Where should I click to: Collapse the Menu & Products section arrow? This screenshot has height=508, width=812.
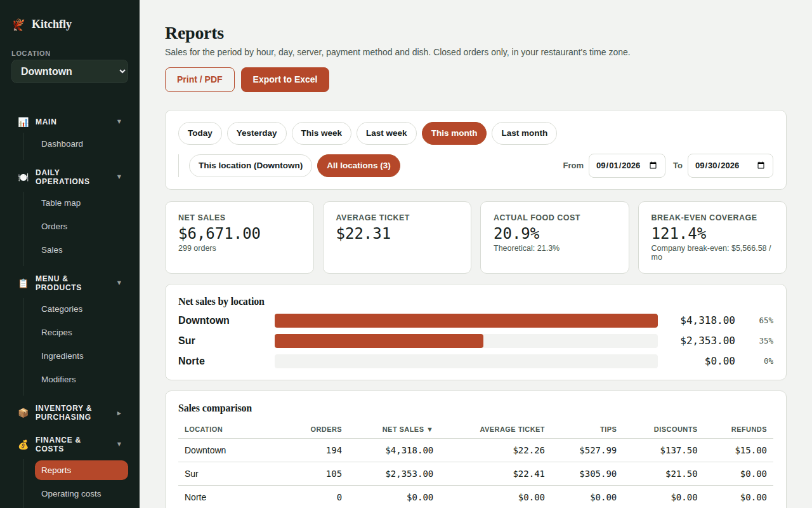click(x=119, y=283)
